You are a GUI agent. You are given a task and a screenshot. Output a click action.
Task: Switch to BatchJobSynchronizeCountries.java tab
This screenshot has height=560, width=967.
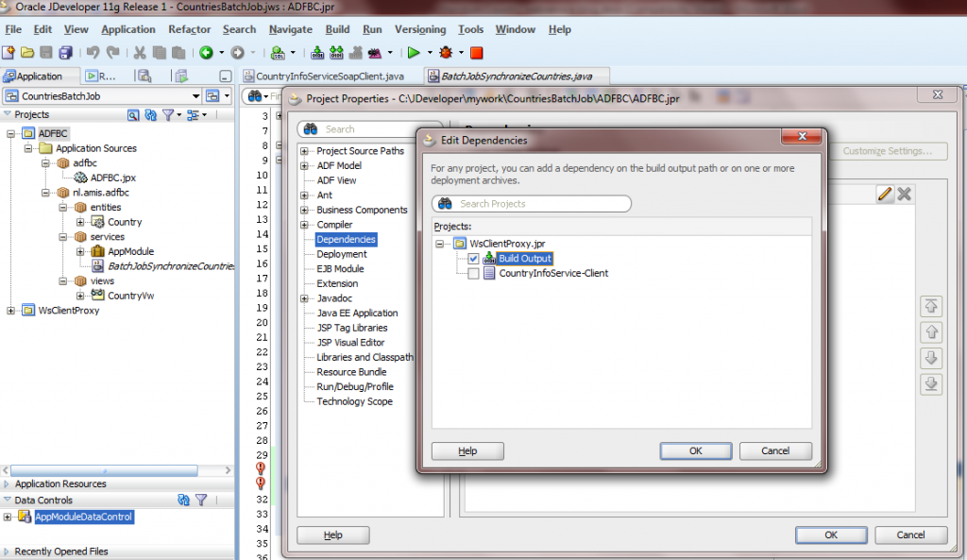coord(517,76)
